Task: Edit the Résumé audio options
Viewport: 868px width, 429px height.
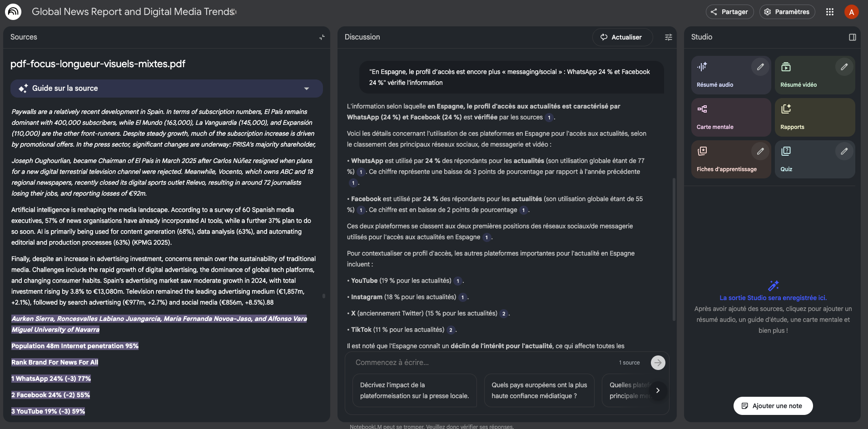Action: coord(760,67)
